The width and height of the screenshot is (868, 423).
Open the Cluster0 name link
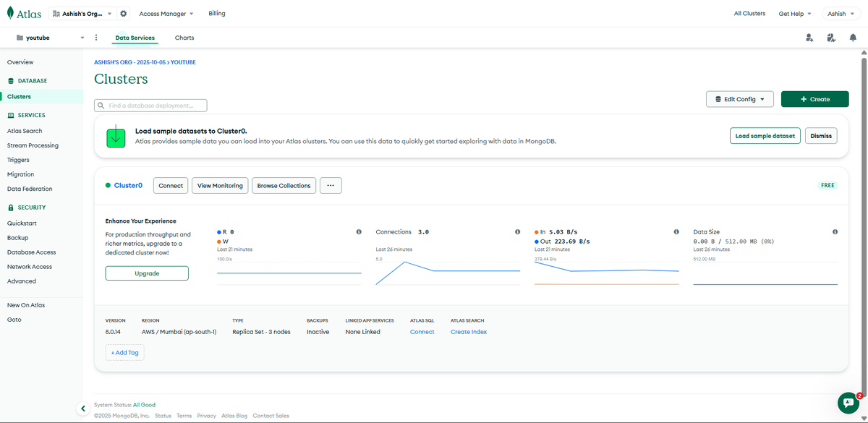(x=128, y=186)
